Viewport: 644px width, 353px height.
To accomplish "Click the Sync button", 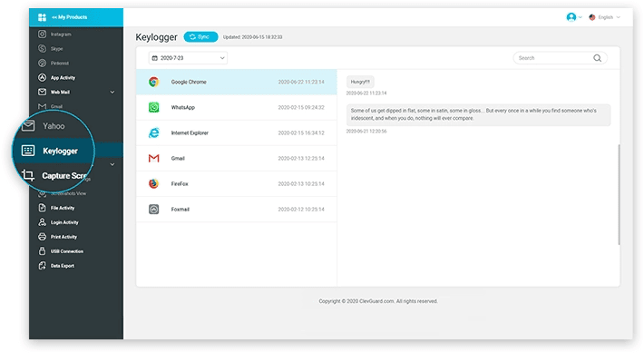I will 200,37.
